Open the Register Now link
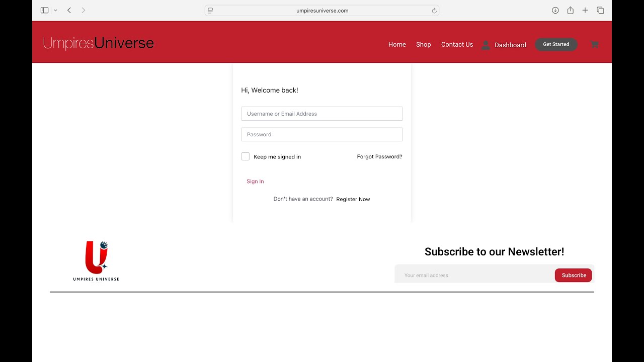Screen dimensions: 644x362 [353, 200]
